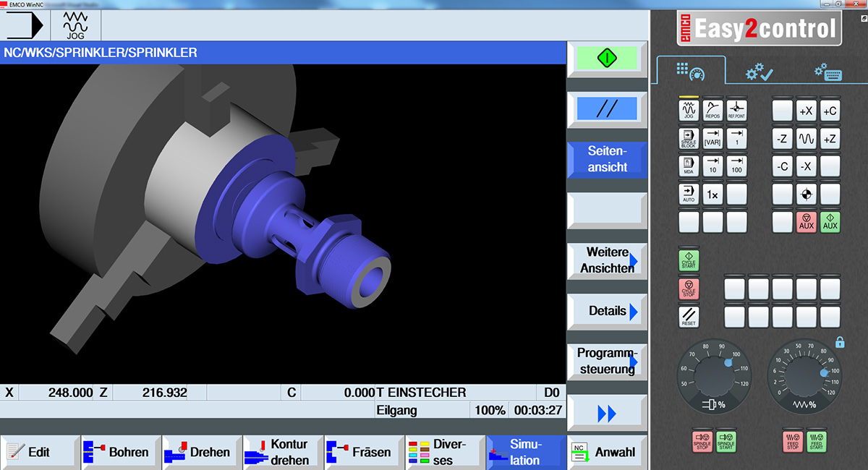
Task: Halt the program with CYCLE STOP
Action: pyautogui.click(x=689, y=289)
